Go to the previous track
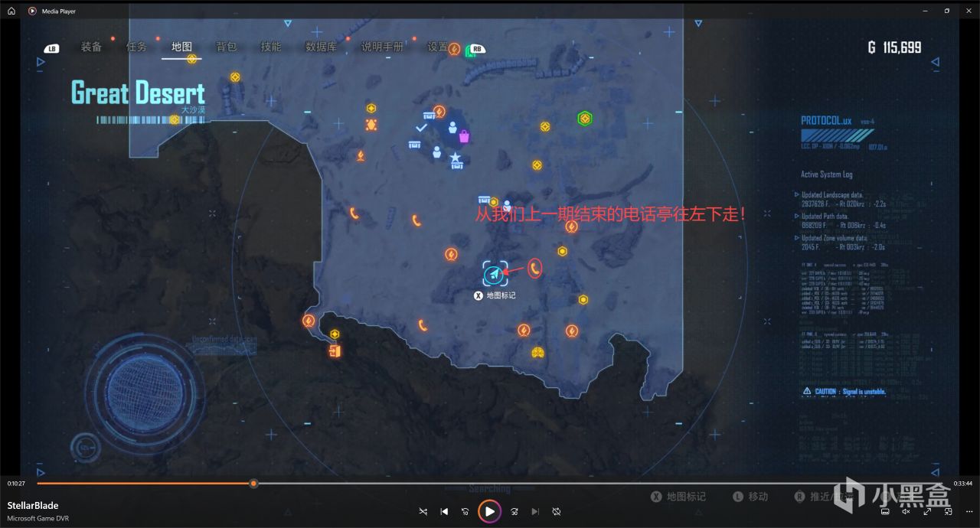 444,511
